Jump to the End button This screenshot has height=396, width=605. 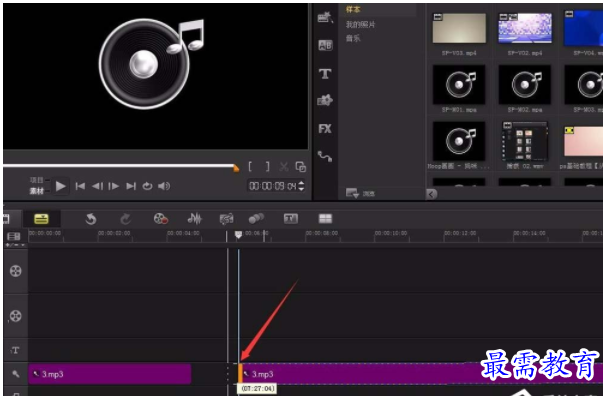click(131, 186)
